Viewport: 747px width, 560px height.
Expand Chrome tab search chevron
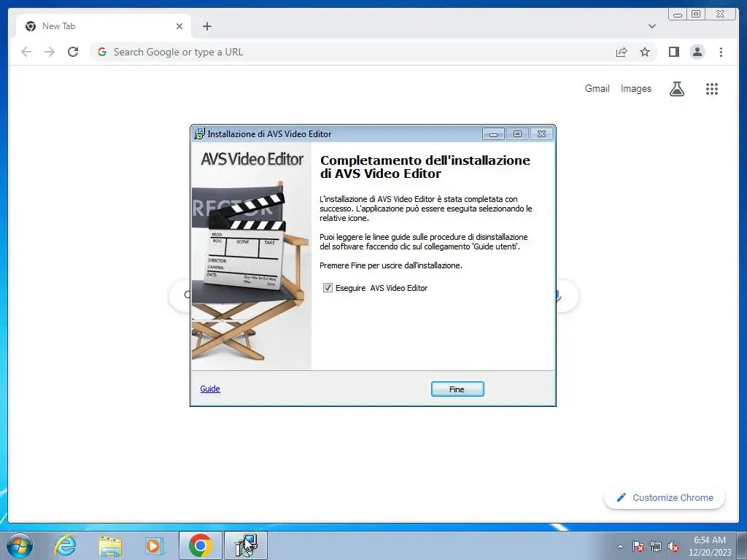pyautogui.click(x=651, y=26)
